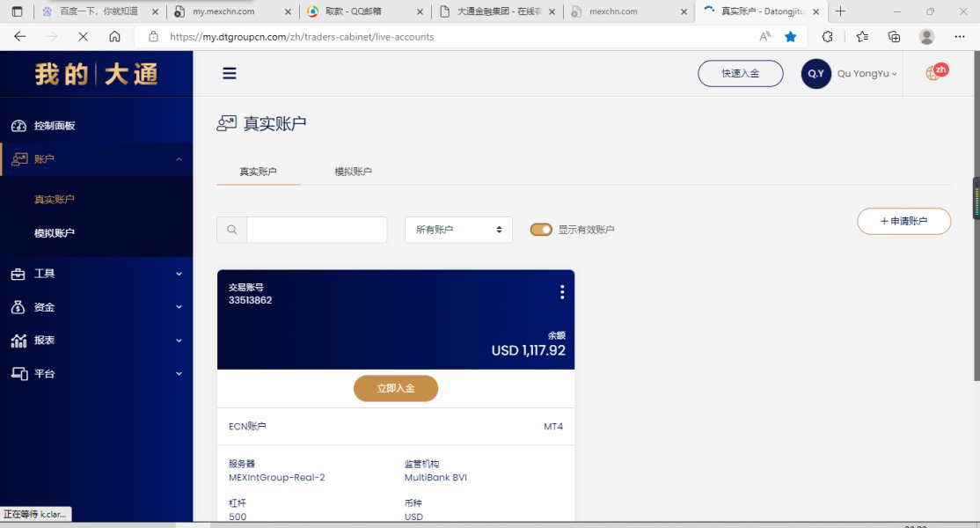Click the 我的大通 logo

[96, 74]
